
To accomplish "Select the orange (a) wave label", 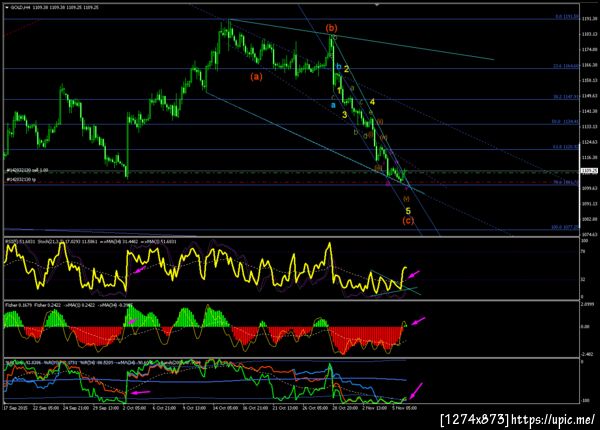I will (x=256, y=77).
